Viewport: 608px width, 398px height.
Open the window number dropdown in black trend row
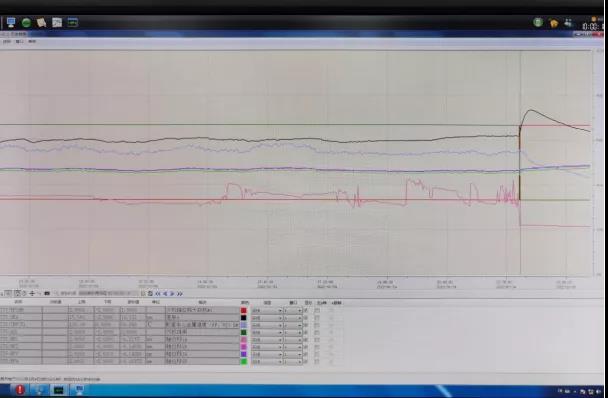pyautogui.click(x=293, y=318)
